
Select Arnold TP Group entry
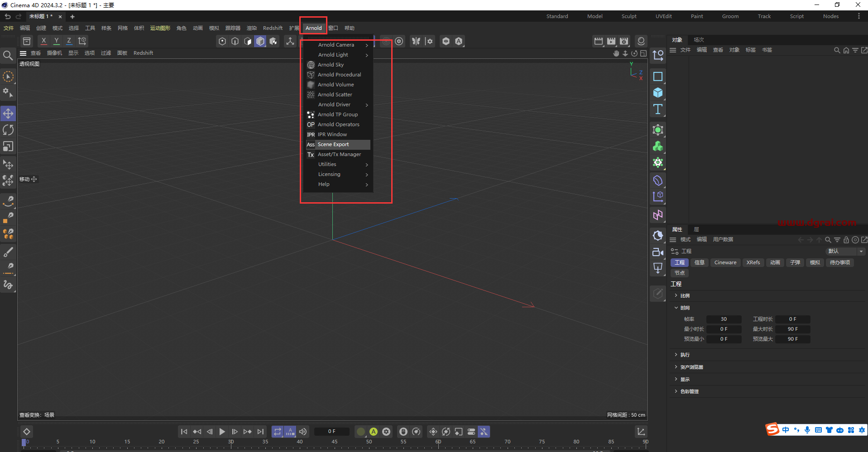pos(338,114)
